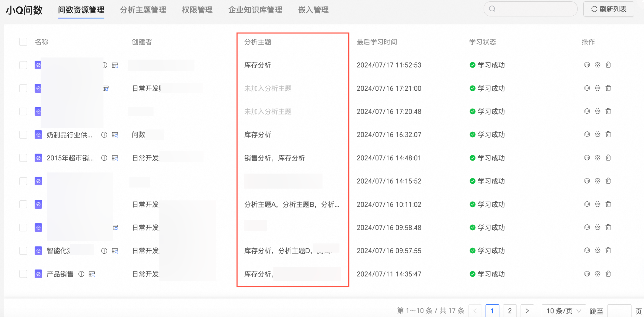The height and width of the screenshot is (317, 644).
Task: Open gear settings for 2024/07/17 11:52:53 row
Action: point(597,65)
